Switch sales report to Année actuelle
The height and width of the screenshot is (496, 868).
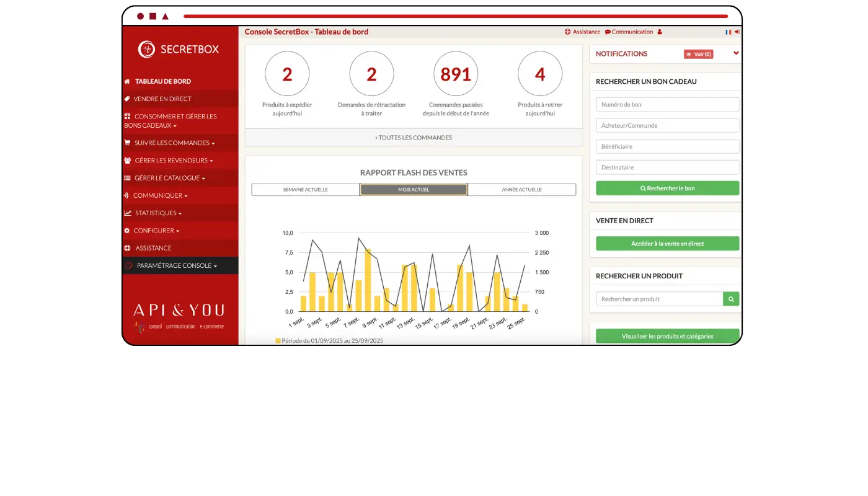tap(521, 190)
